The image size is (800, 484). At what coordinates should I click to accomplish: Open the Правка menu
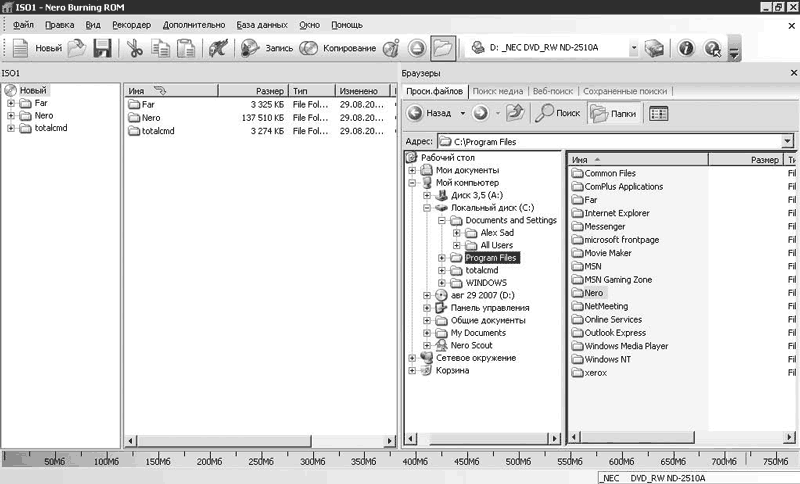[x=59, y=24]
